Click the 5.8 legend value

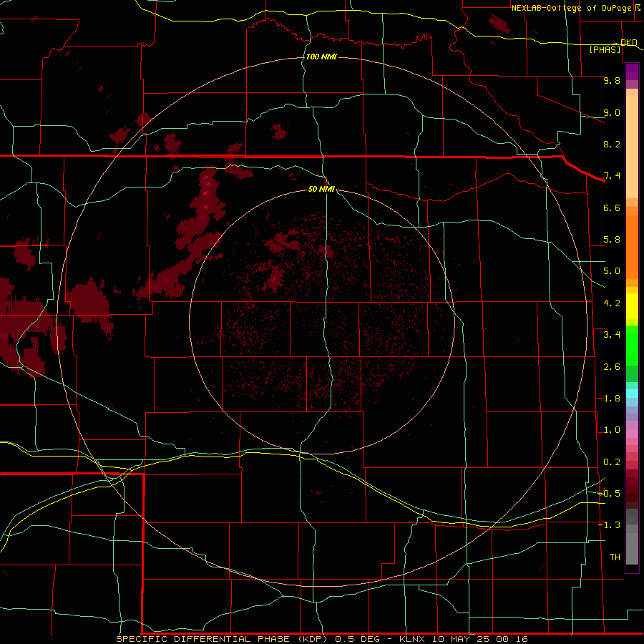(612, 240)
